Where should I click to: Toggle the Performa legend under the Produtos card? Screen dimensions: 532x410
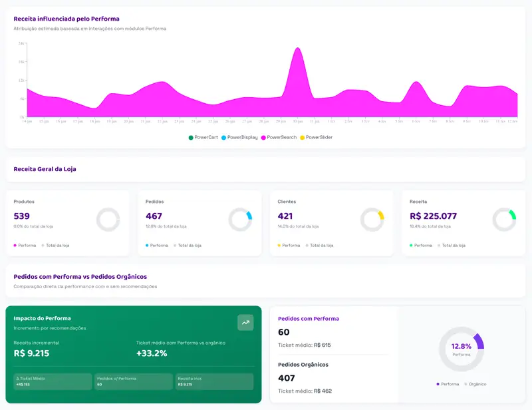click(27, 244)
